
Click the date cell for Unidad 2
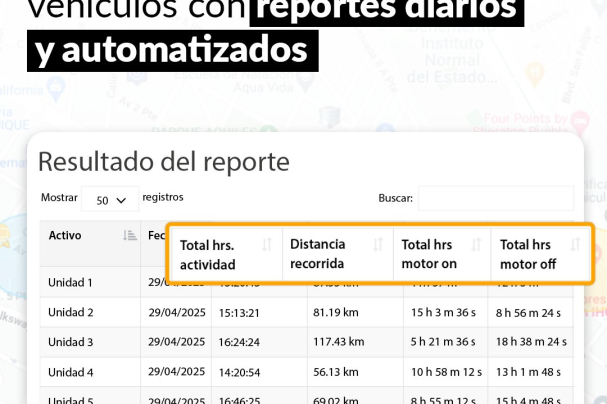[177, 312]
